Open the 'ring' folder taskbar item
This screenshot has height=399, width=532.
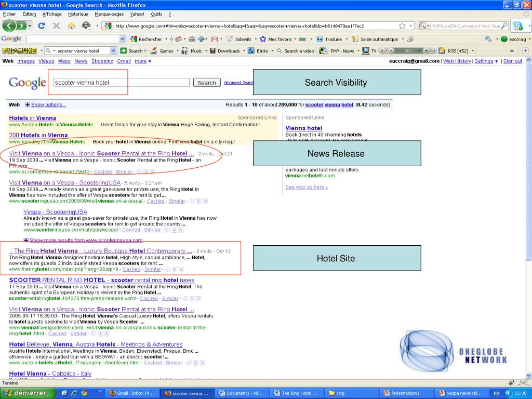coord(351,393)
